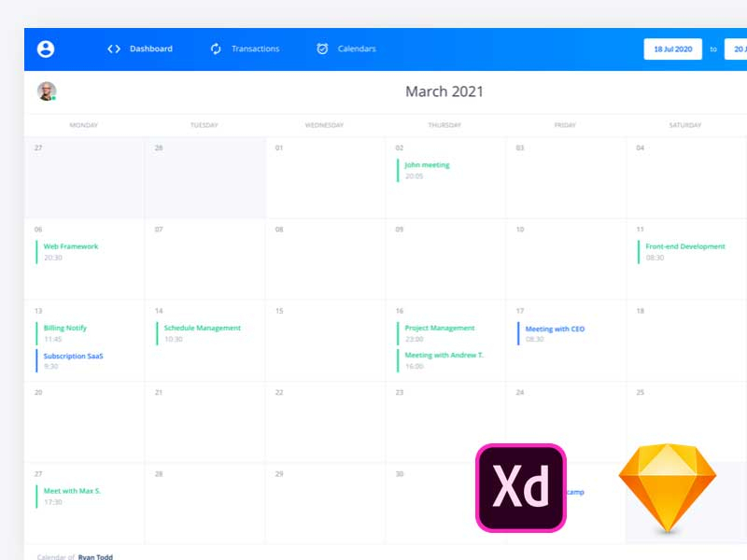
Task: Select the TUESDAY column header
Action: click(204, 125)
